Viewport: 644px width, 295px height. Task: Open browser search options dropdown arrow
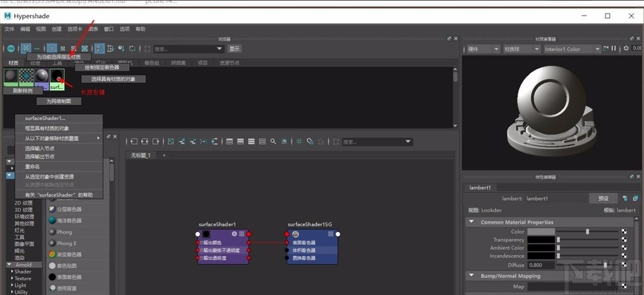click(x=219, y=49)
